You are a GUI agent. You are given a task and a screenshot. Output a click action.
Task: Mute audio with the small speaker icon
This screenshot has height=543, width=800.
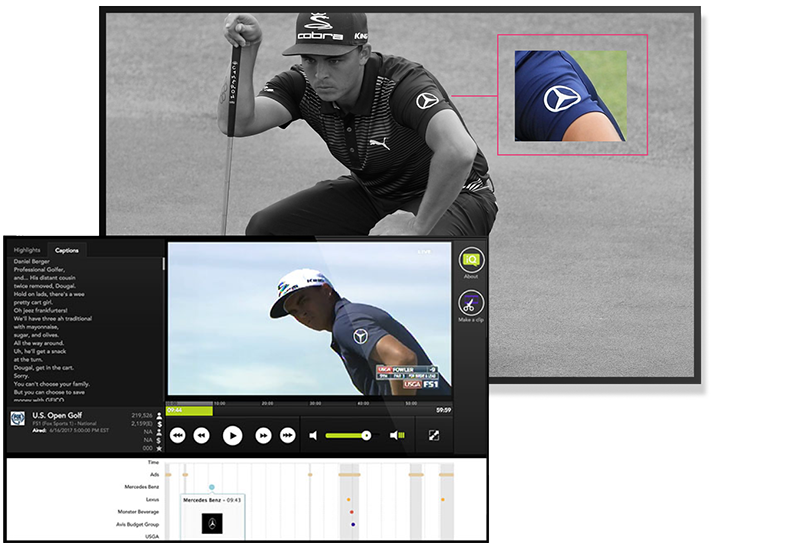(x=313, y=435)
